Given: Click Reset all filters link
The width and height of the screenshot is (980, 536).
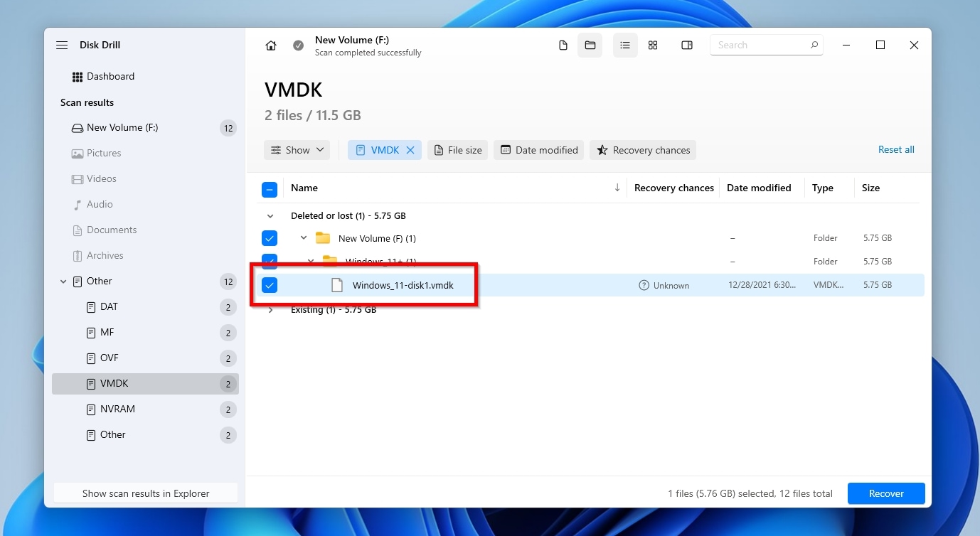Looking at the screenshot, I should coord(896,149).
